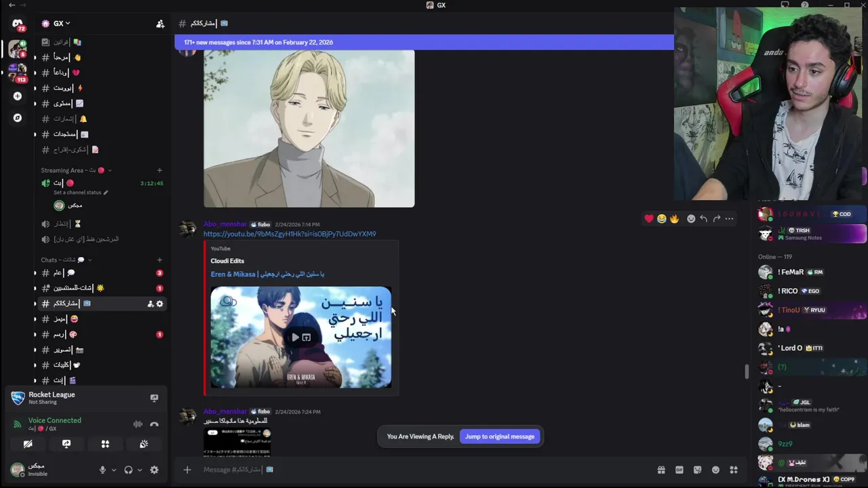
Task: Click the Cloudi Edits channel name
Action: [227, 261]
